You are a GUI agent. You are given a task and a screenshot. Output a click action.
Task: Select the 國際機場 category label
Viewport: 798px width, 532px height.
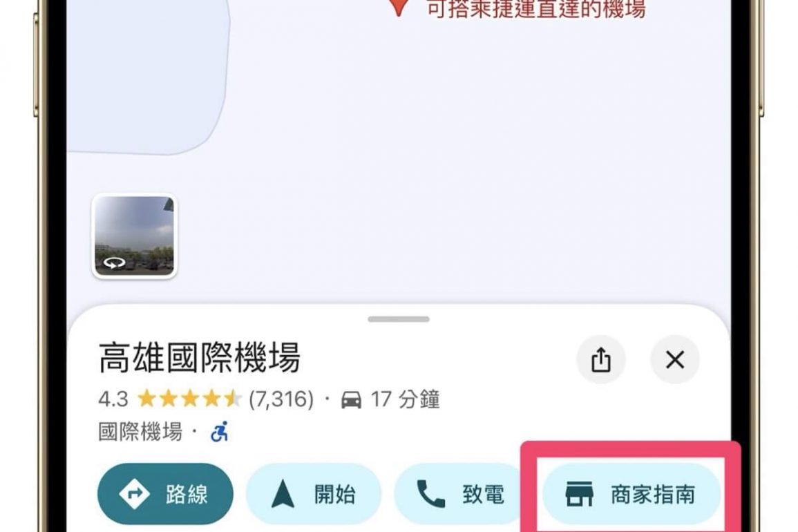pos(140,432)
